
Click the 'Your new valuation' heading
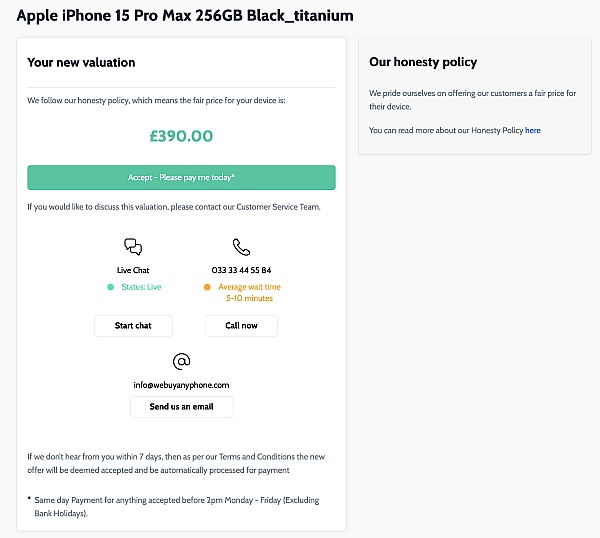tap(81, 62)
